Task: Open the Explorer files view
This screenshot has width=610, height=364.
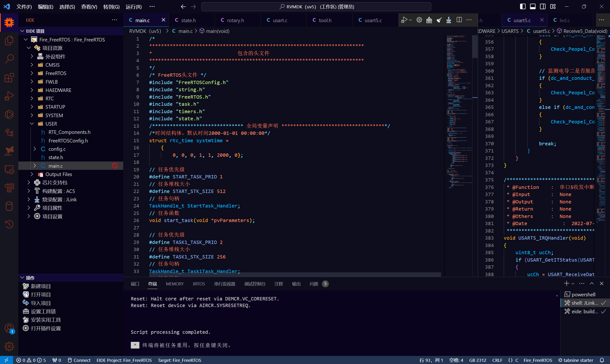Action: [9, 41]
